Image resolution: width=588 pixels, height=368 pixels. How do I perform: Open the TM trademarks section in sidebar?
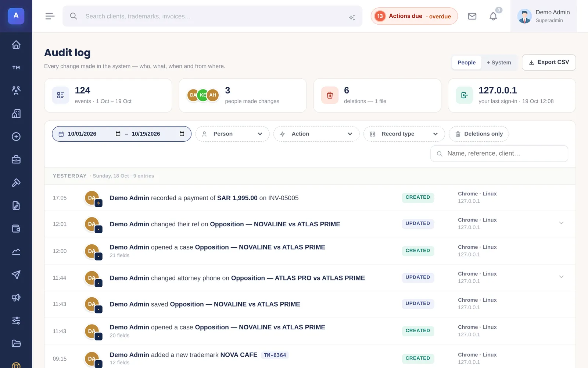(16, 68)
